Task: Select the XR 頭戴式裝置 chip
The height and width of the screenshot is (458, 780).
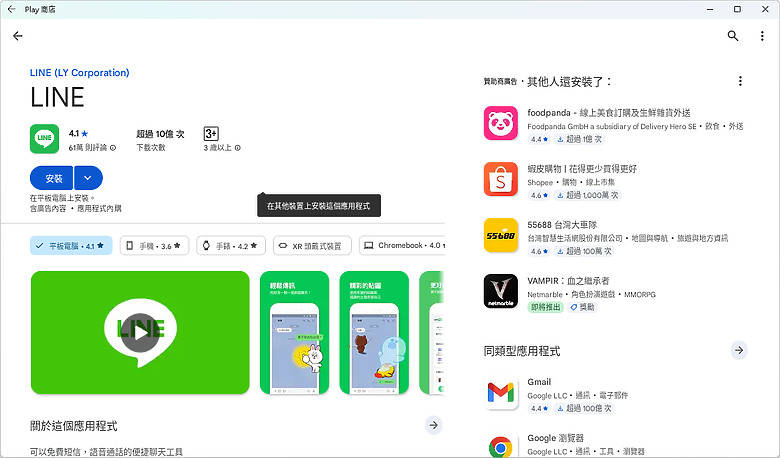Action: [x=312, y=246]
